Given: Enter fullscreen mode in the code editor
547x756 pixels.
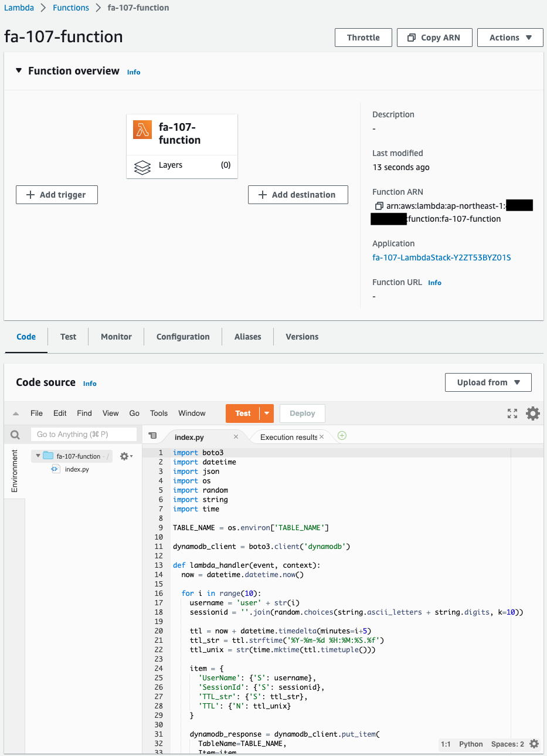Looking at the screenshot, I should point(512,413).
